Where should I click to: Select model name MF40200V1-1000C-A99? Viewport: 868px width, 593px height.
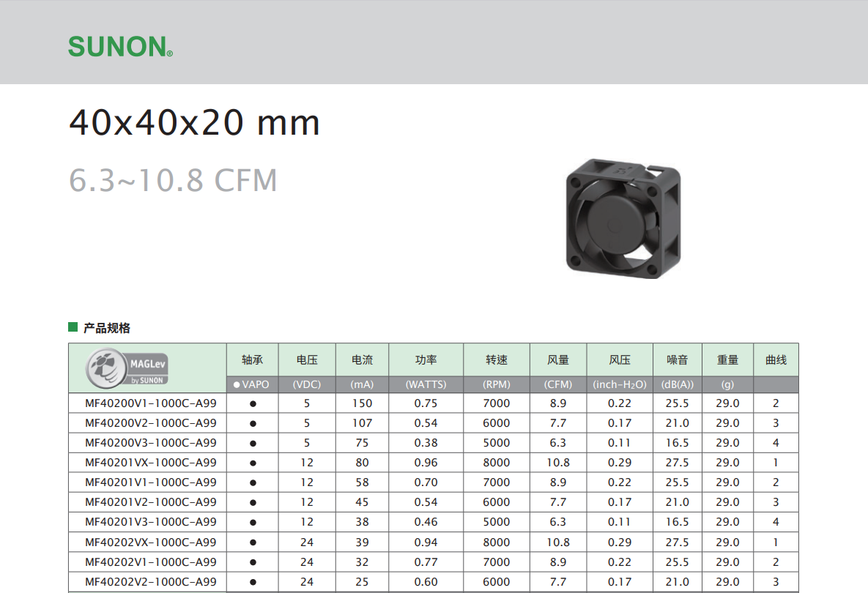click(x=151, y=403)
